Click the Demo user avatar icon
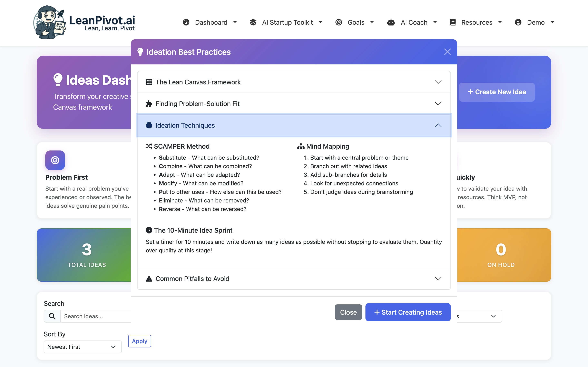Viewport: 588px width, 367px height. click(x=518, y=22)
